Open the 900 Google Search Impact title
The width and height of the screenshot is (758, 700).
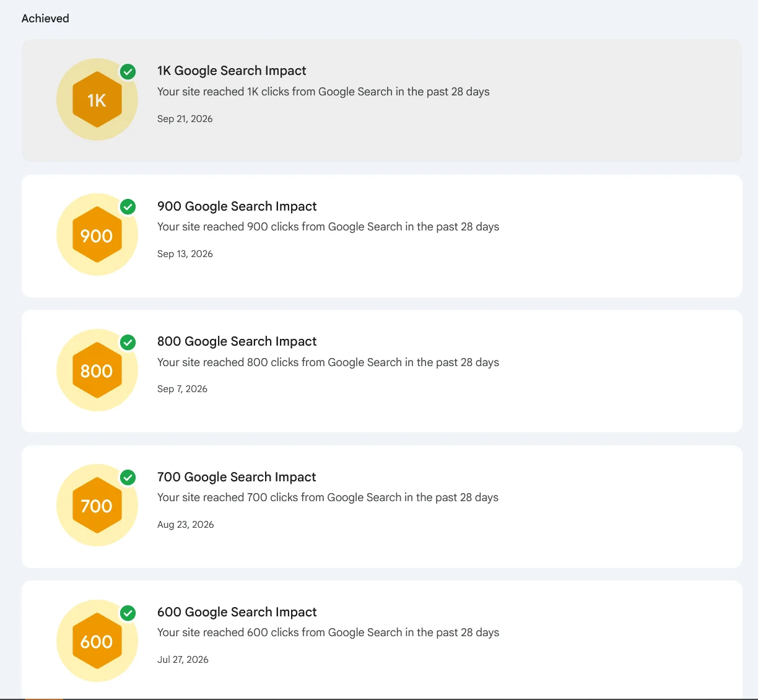point(237,206)
